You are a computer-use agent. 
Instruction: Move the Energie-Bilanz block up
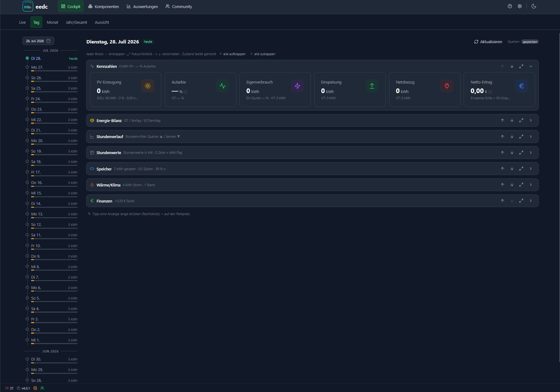click(x=502, y=120)
